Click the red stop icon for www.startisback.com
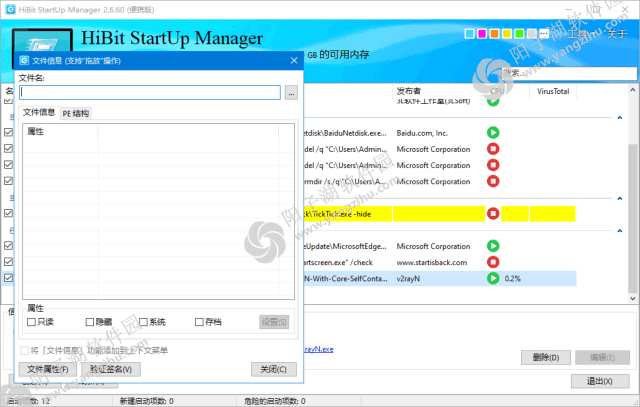 click(493, 262)
